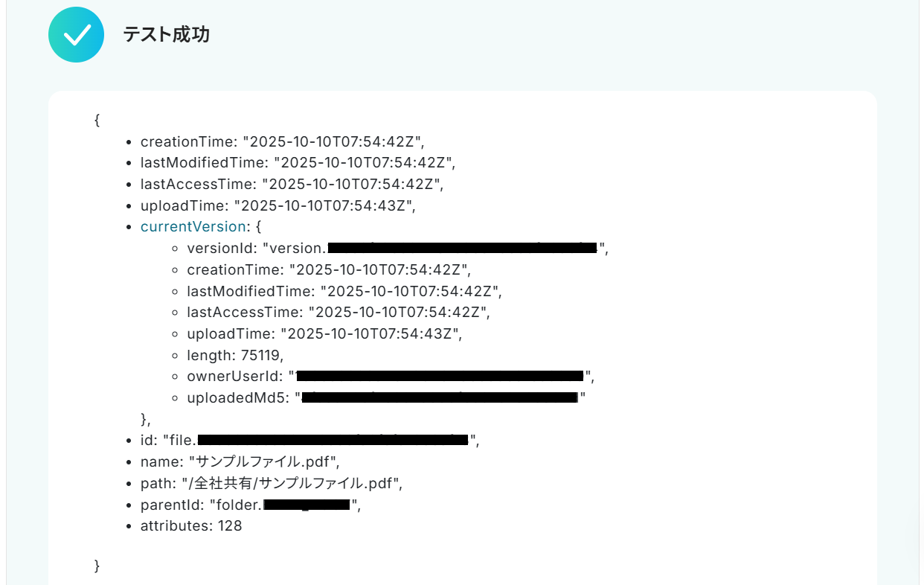Select the path /全社共有/サンプルファイル.pdf line
This screenshot has width=924, height=585.
[x=271, y=483]
